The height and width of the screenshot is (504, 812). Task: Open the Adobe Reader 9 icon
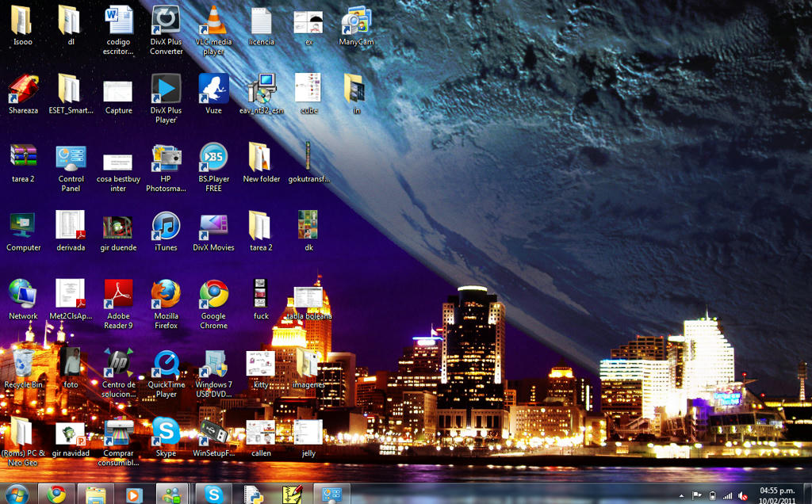(x=118, y=294)
